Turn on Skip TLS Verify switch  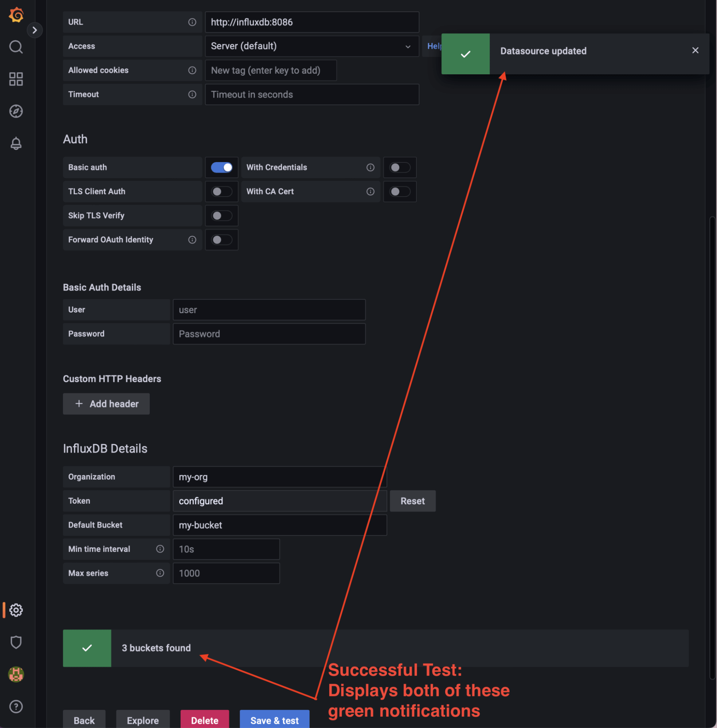point(222,216)
